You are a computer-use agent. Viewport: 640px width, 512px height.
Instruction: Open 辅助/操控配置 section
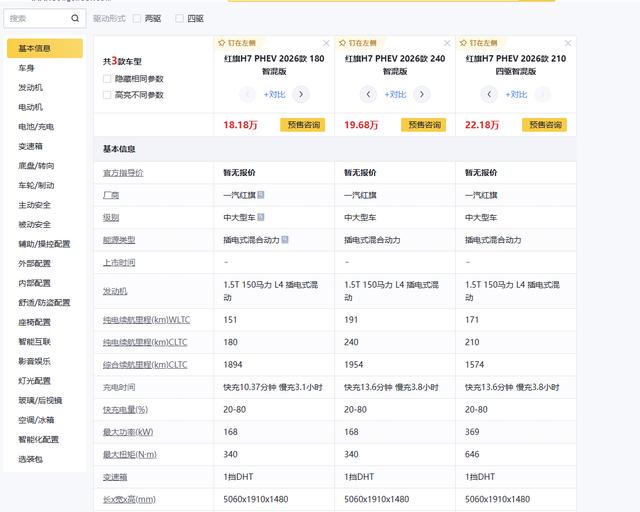point(44,244)
